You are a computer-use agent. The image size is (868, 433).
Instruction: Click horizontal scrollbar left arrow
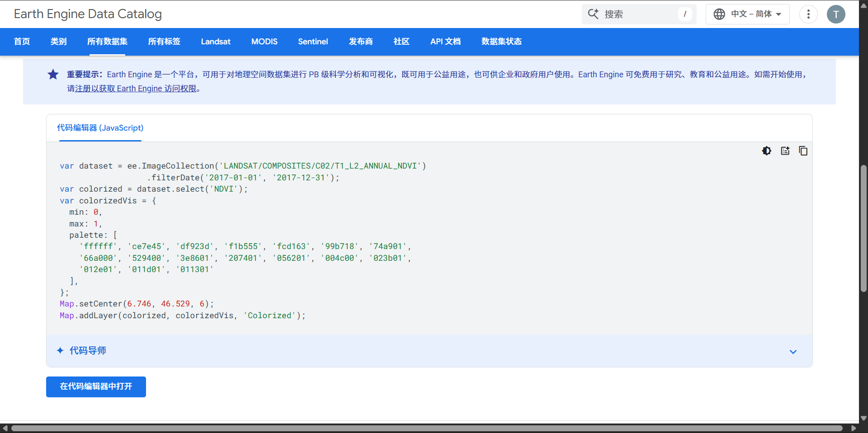[x=5, y=428]
